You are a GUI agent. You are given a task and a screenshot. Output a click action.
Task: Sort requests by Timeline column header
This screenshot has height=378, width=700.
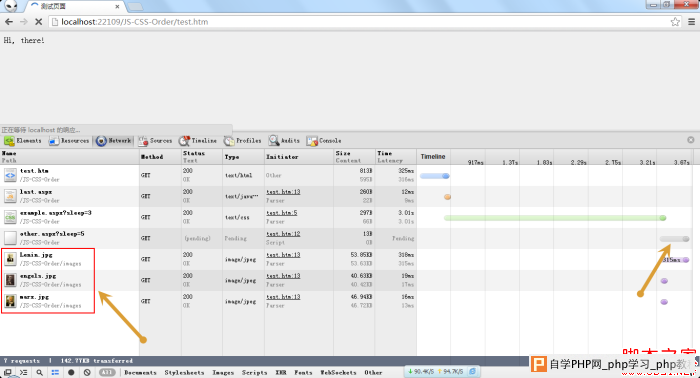(433, 157)
